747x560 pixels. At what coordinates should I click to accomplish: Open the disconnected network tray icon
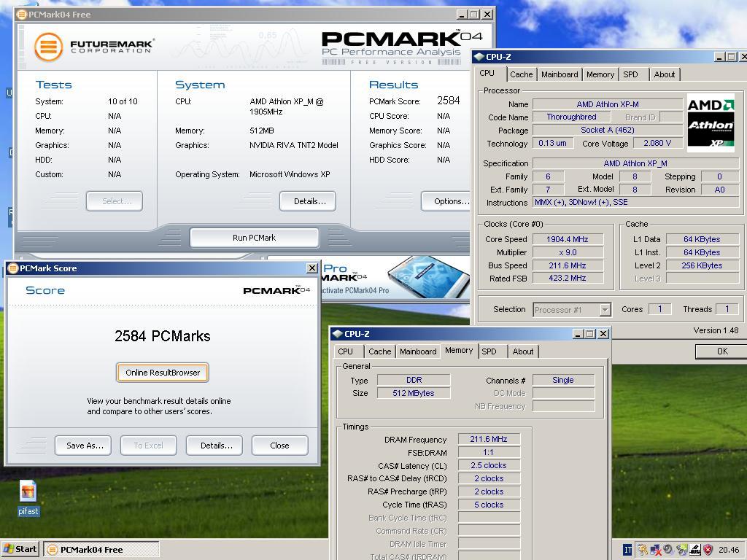click(x=656, y=550)
